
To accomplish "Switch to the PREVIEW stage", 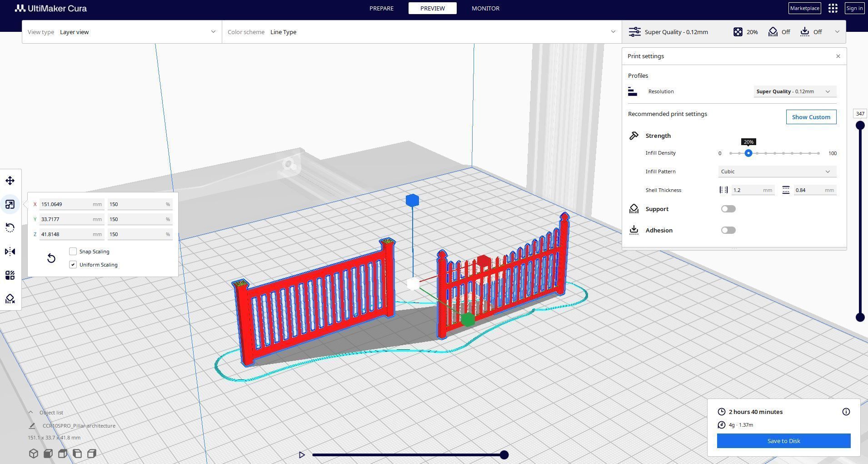I will (x=433, y=8).
